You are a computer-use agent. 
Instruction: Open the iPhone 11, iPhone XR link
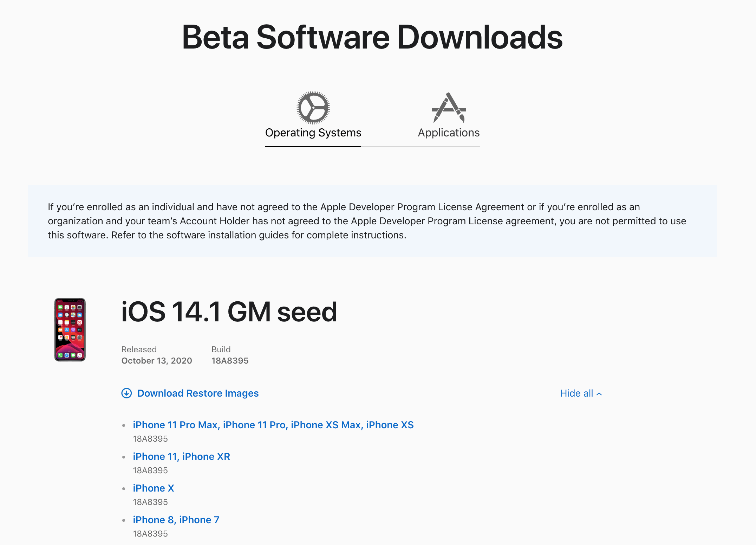click(181, 456)
